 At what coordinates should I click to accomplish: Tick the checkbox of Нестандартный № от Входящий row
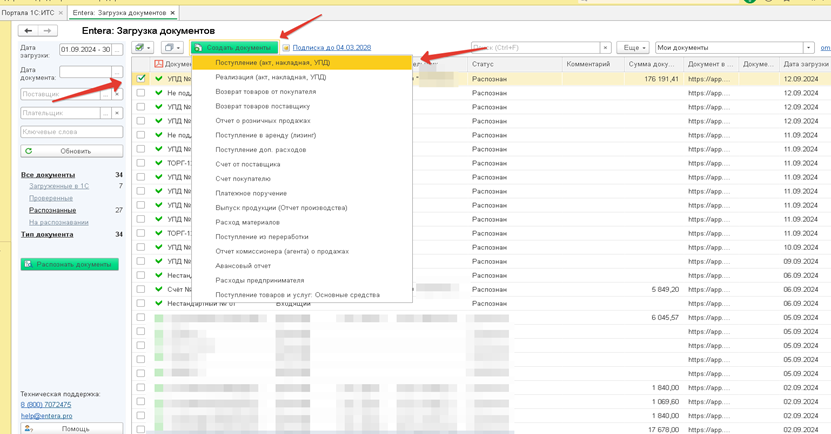coord(140,303)
